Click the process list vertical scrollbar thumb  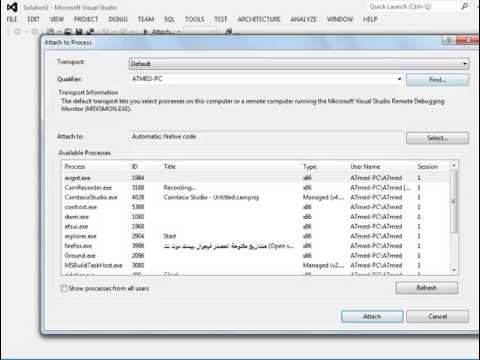tap(454, 201)
